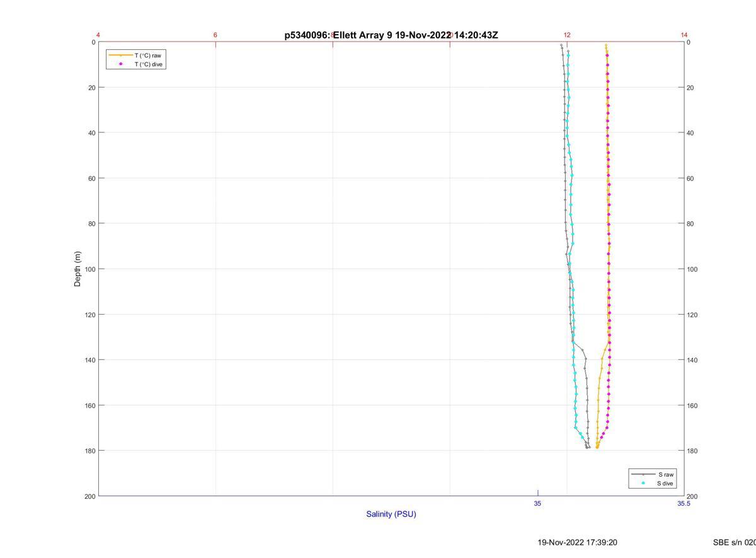
Task: Click the '80' tick on left depth axis
Action: tap(91, 224)
